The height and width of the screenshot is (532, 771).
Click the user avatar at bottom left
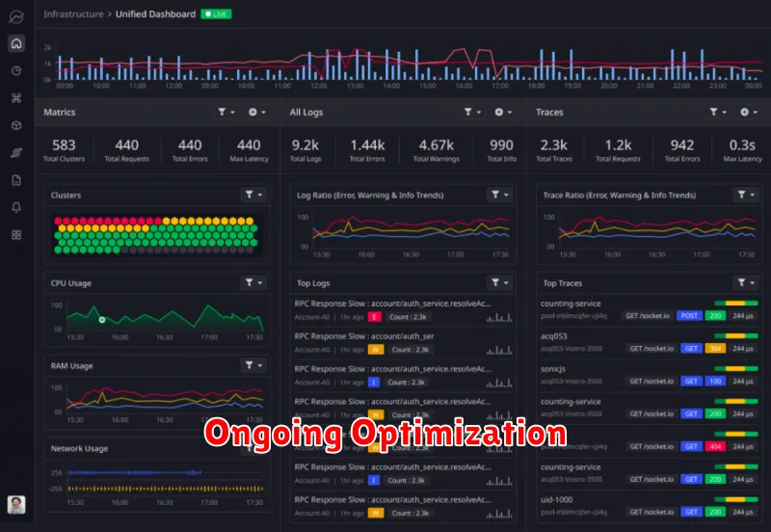[x=16, y=504]
